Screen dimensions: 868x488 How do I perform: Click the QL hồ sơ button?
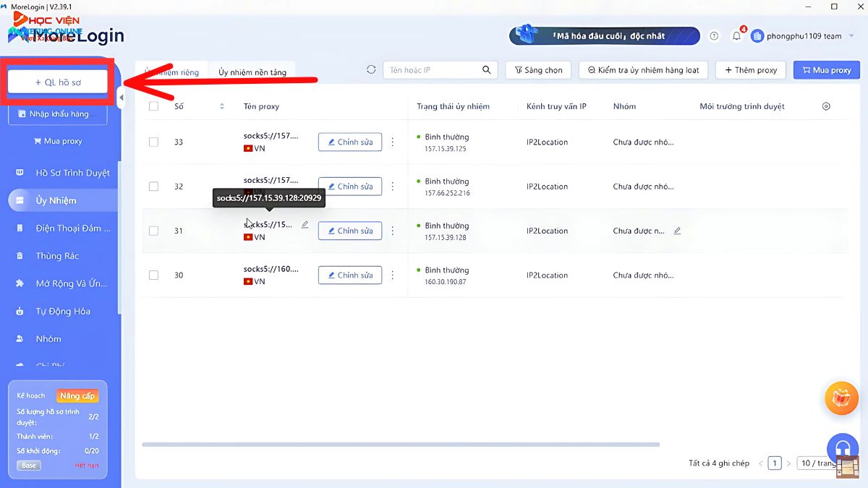tap(58, 82)
